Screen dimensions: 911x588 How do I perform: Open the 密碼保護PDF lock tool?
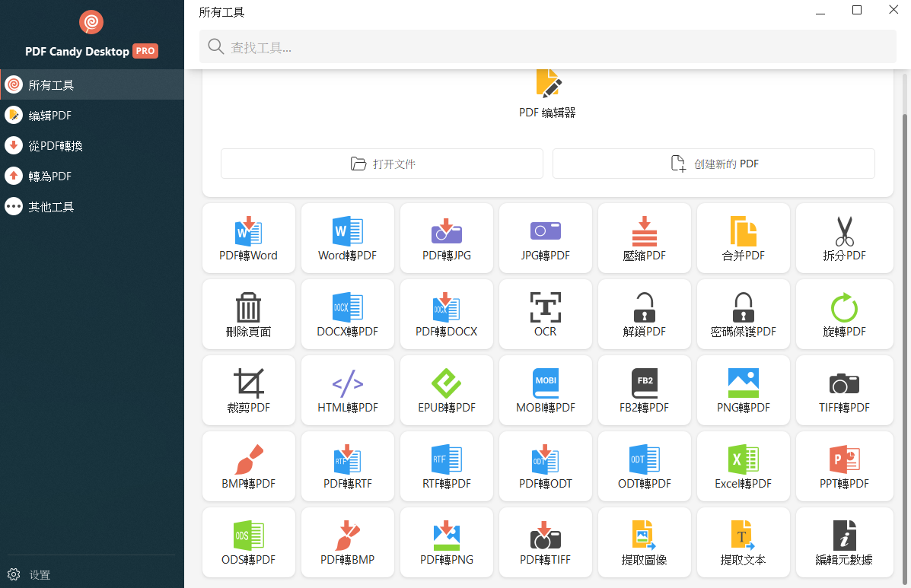coord(743,314)
